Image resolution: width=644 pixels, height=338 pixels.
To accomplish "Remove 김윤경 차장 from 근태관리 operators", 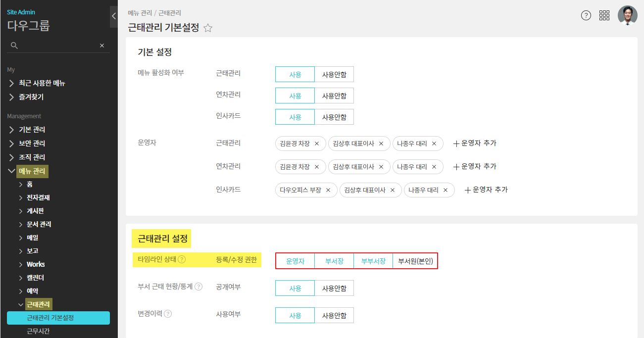I will pos(317,144).
